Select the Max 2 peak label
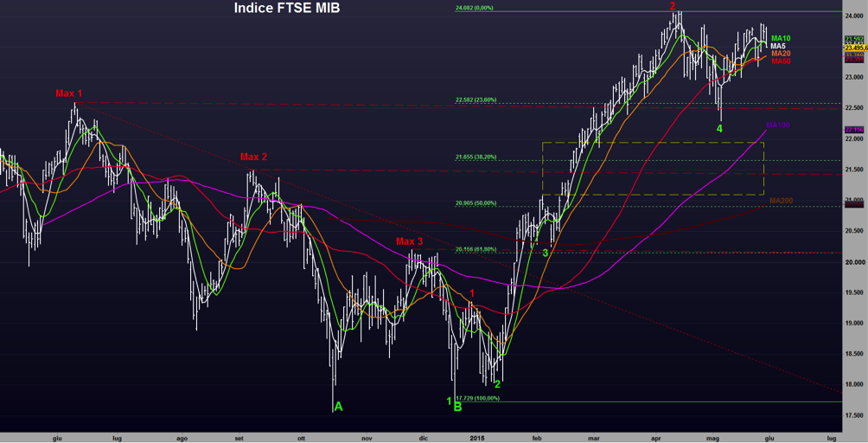The height and width of the screenshot is (443, 868). tap(253, 157)
